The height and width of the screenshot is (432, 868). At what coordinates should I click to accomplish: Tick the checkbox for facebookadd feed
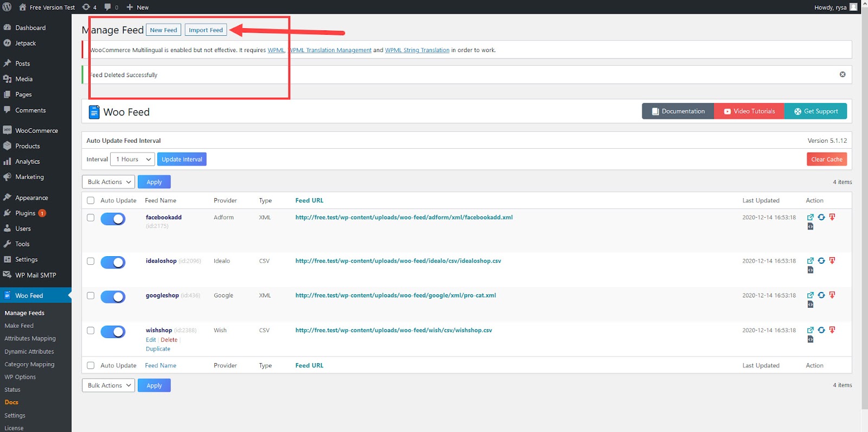click(91, 218)
